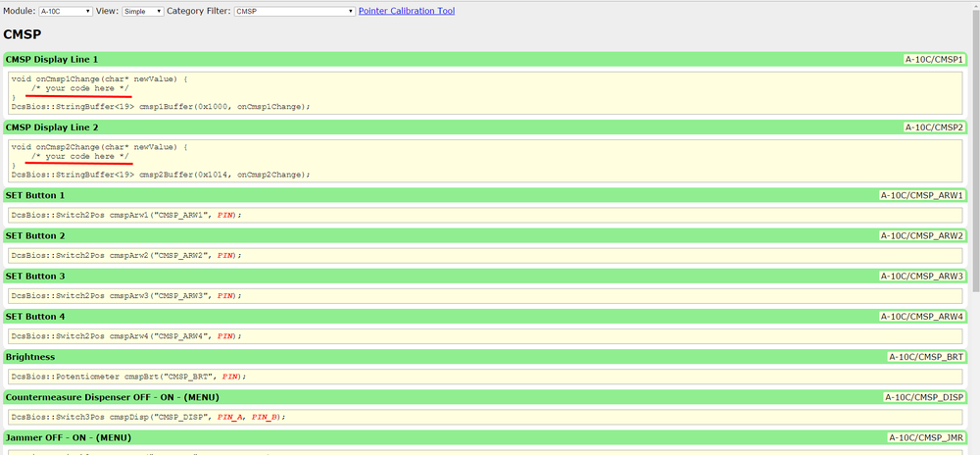Image resolution: width=980 pixels, height=455 pixels.
Task: Click the CMSP Display Line 1 header
Action: click(x=485, y=60)
